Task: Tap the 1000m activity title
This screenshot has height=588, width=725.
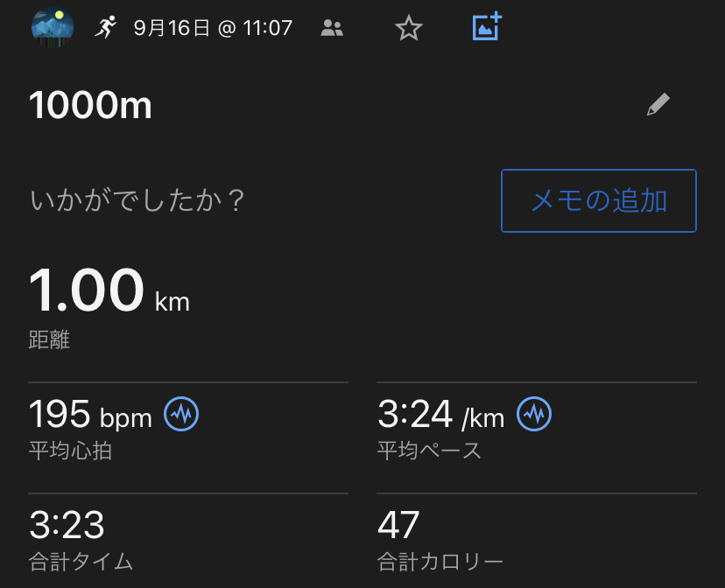Action: [91, 107]
